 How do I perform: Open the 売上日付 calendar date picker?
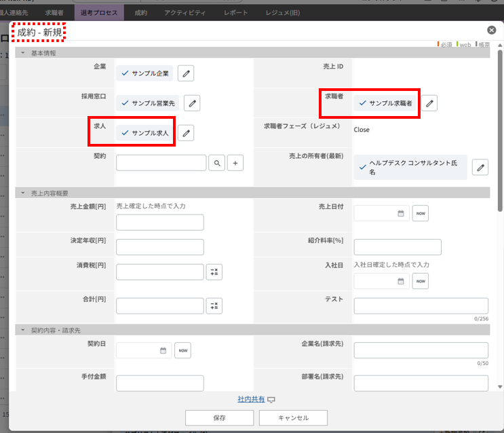click(x=400, y=214)
